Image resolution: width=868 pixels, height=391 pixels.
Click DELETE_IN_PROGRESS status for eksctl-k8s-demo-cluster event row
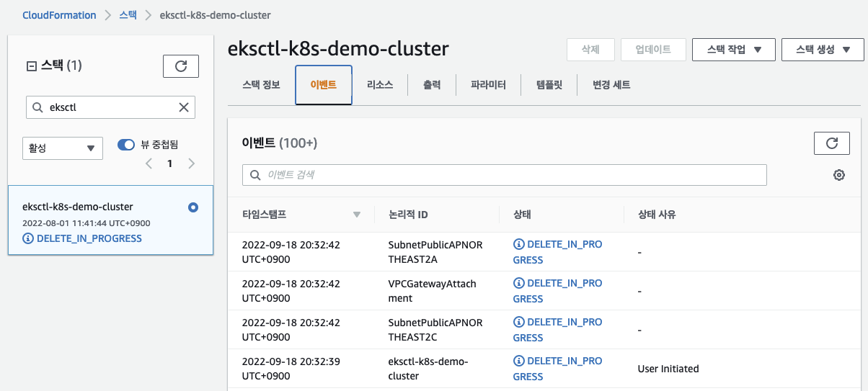557,369
